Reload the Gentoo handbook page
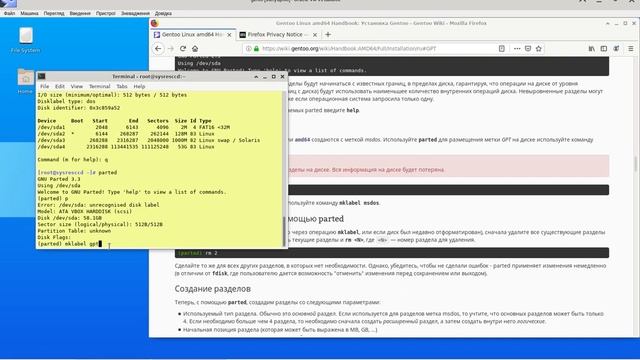The height and width of the screenshot is (360, 640). pyautogui.click(x=183, y=49)
